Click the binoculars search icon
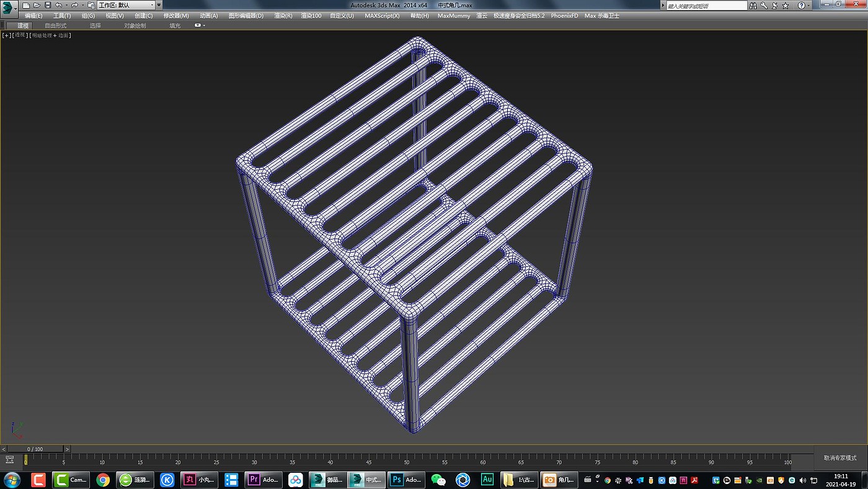This screenshot has height=489, width=868. click(753, 6)
